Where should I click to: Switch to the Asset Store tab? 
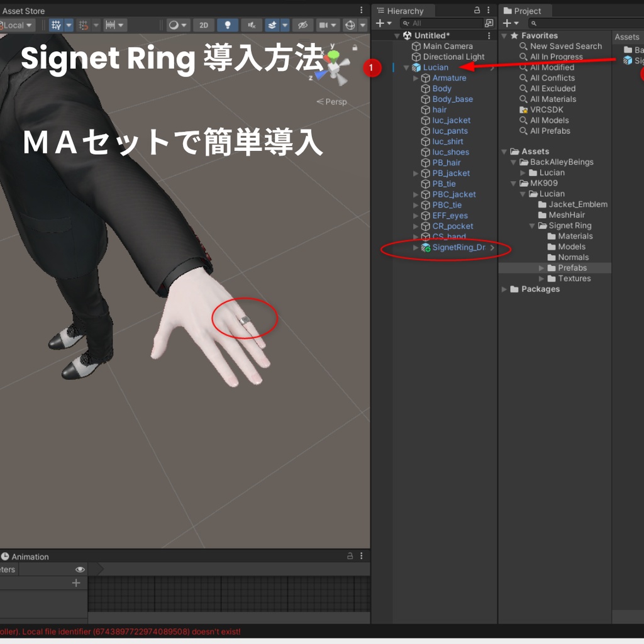(23, 11)
